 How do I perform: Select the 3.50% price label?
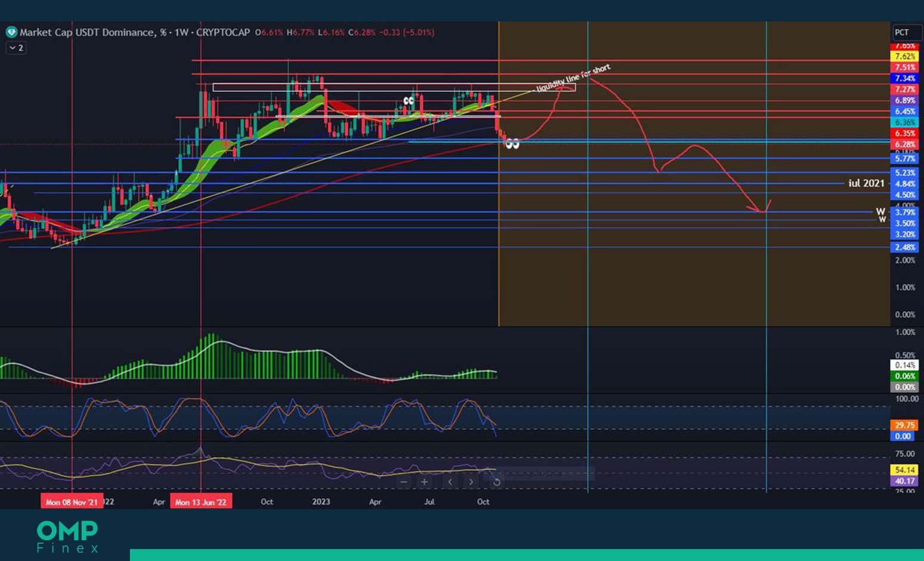[905, 224]
